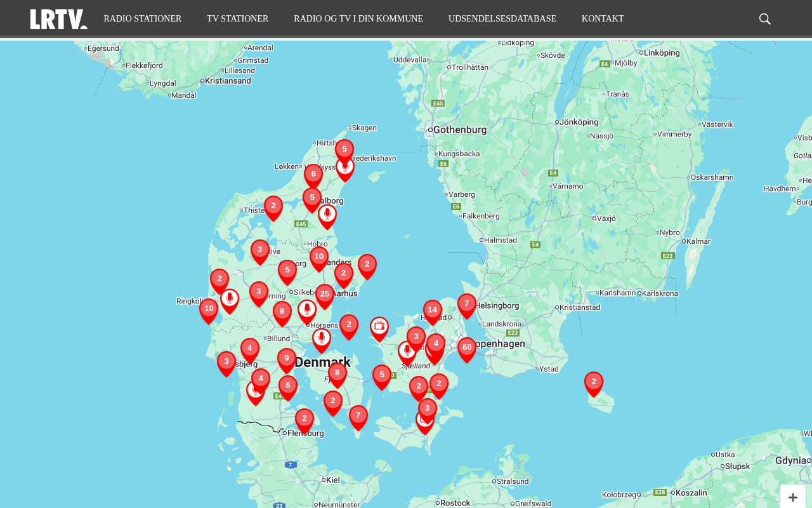Select the 5 cluster near Frederikshavn

coord(344,152)
